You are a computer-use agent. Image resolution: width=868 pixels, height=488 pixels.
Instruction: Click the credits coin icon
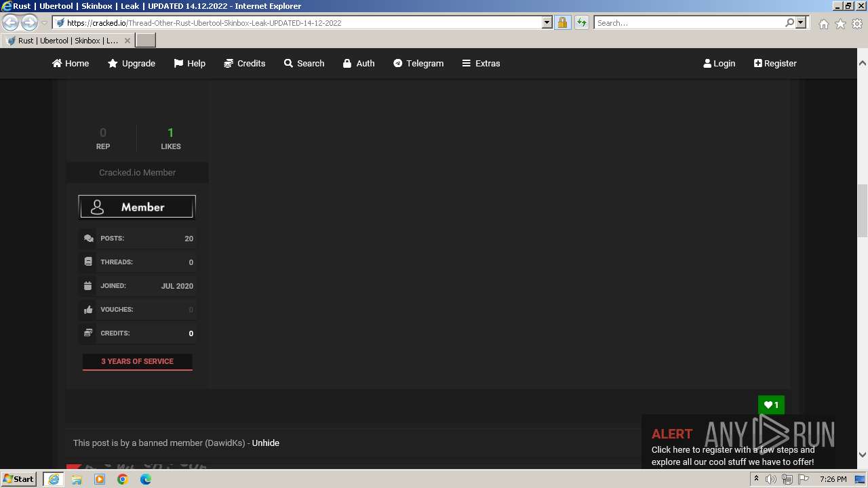88,333
